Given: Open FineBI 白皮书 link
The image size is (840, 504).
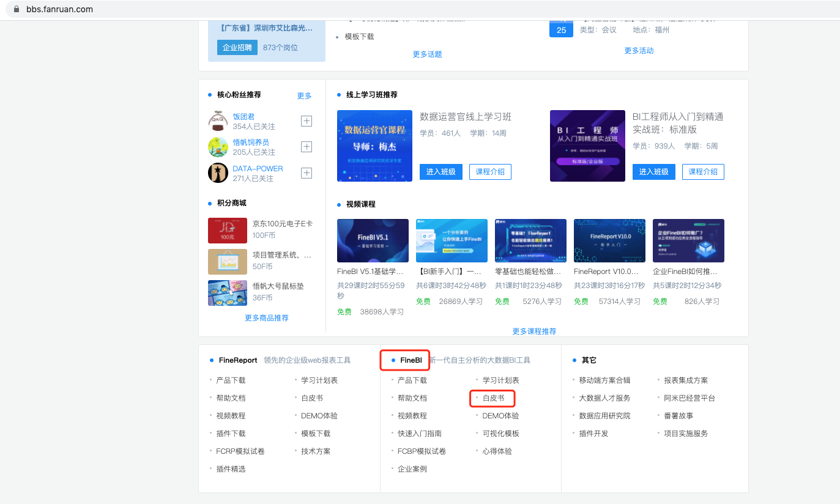Looking at the screenshot, I should (x=494, y=398).
